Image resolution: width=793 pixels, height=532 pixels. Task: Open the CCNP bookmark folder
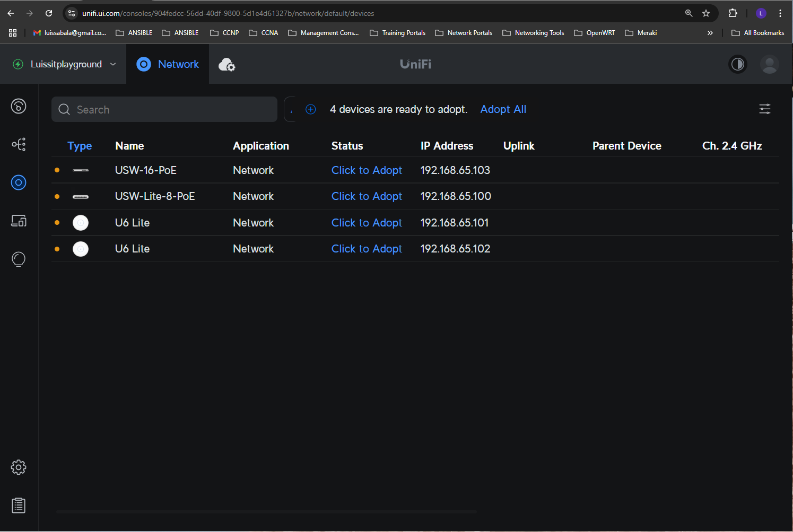(x=224, y=33)
